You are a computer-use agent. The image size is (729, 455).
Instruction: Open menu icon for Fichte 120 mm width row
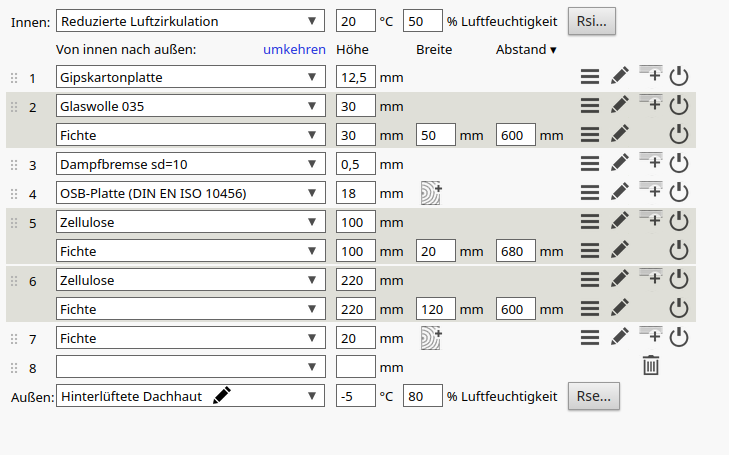click(x=590, y=309)
